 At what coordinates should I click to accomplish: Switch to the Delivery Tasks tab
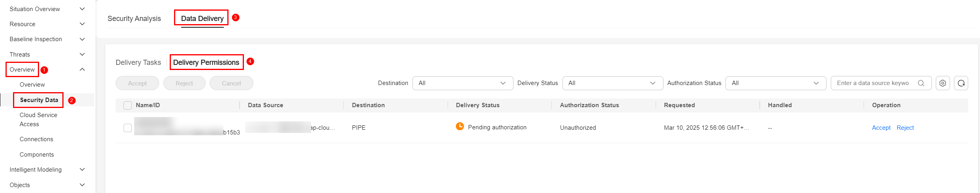[x=138, y=62]
